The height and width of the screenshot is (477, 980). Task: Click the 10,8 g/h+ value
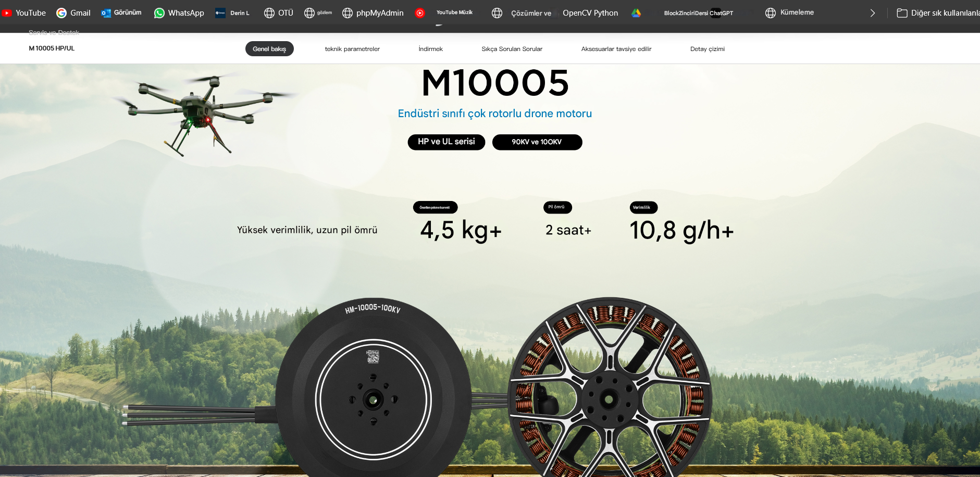(681, 231)
